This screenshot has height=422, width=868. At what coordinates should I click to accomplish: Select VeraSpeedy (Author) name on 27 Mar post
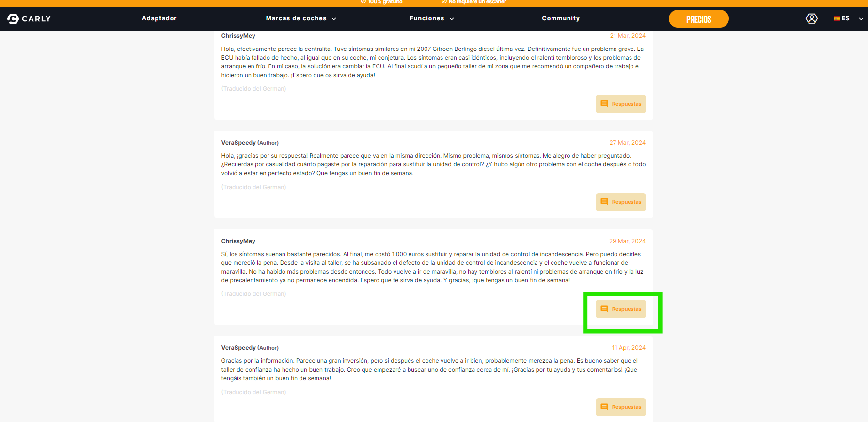click(250, 143)
